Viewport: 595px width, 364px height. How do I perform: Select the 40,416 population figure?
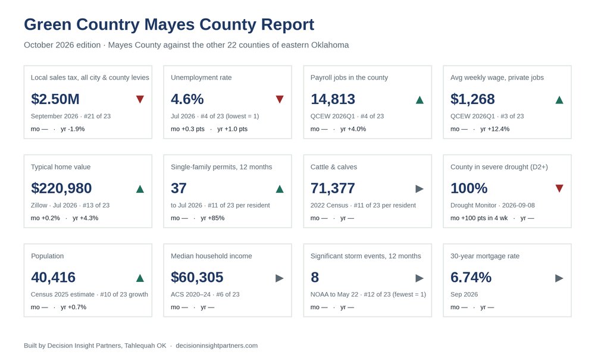[x=53, y=277]
